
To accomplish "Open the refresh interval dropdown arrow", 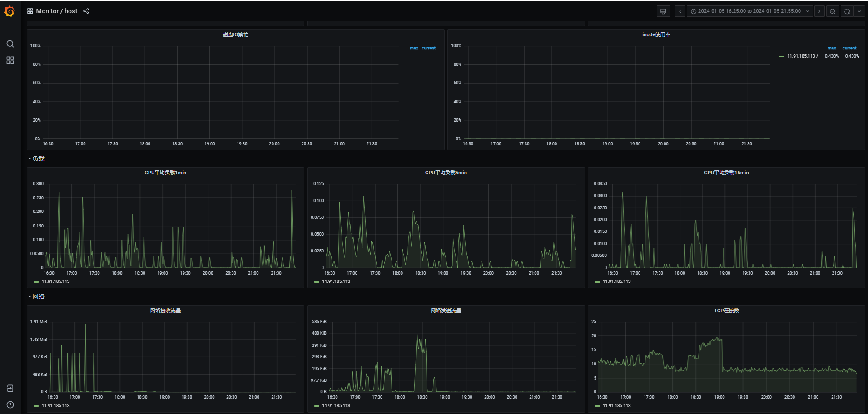I will tap(859, 11).
